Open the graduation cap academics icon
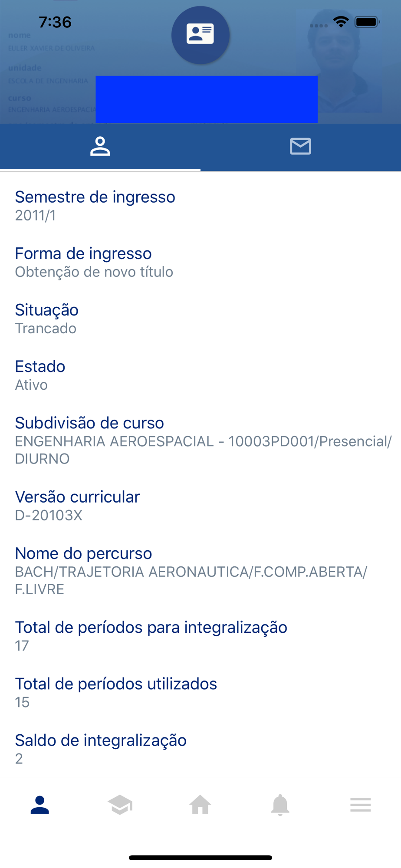Viewport: 401px width, 868px height. tap(120, 805)
